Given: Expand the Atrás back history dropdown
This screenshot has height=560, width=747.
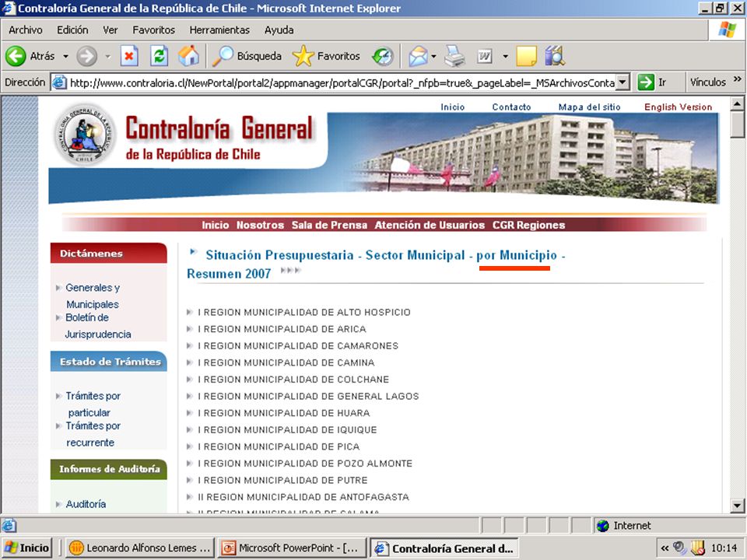Looking at the screenshot, I should (65, 56).
